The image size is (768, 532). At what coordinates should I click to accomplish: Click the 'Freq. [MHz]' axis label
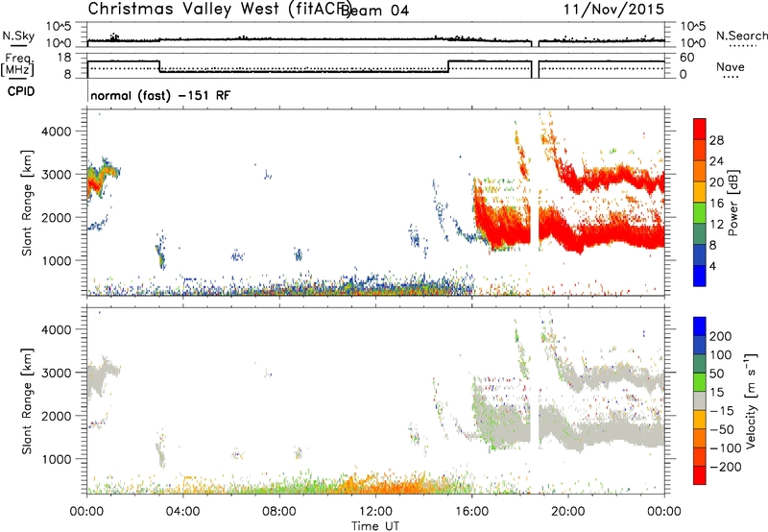coord(17,64)
